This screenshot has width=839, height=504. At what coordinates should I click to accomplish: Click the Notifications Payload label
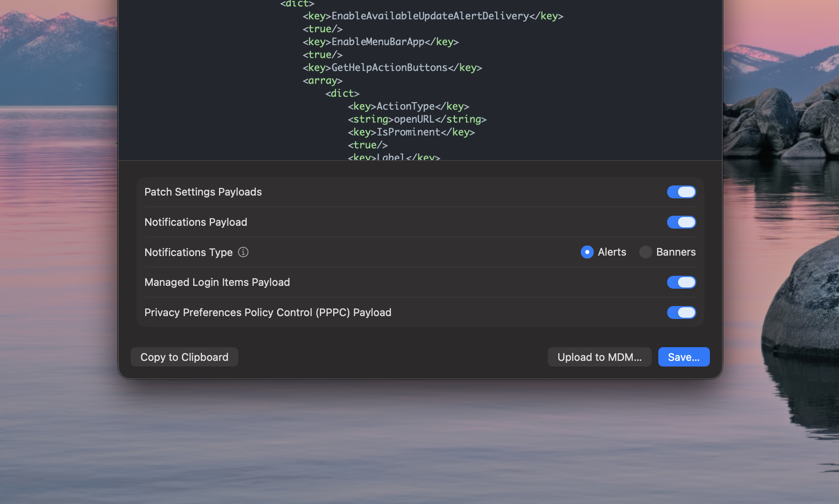(x=196, y=222)
